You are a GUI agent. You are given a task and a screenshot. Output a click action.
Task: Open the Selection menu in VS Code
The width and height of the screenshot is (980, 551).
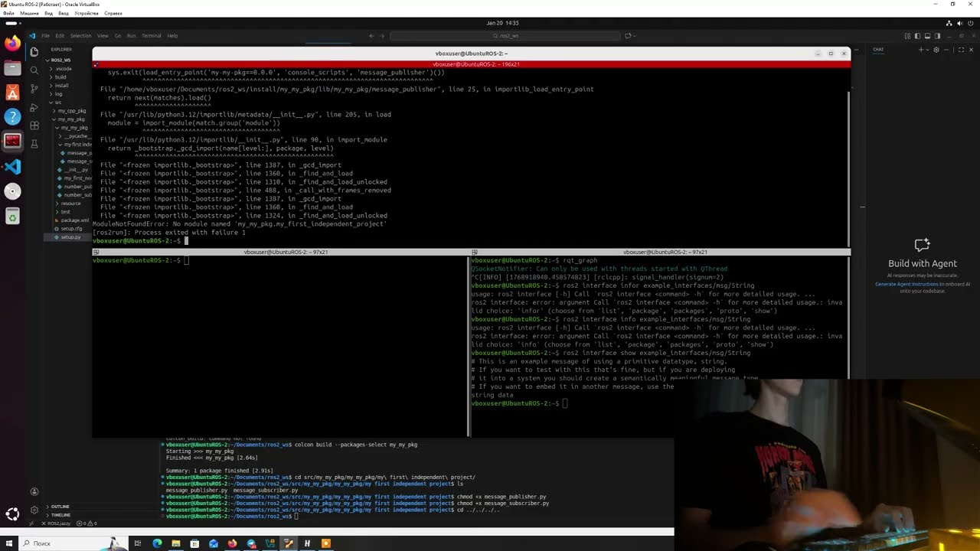[80, 36]
